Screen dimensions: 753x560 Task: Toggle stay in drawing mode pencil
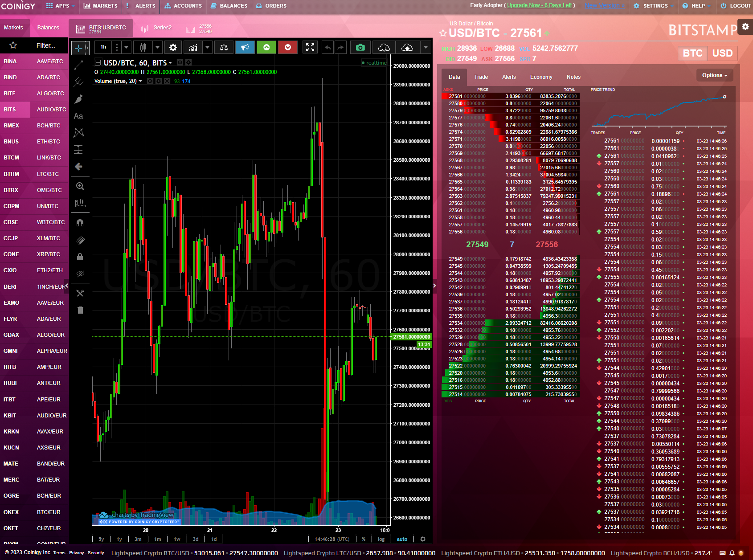pos(80,240)
